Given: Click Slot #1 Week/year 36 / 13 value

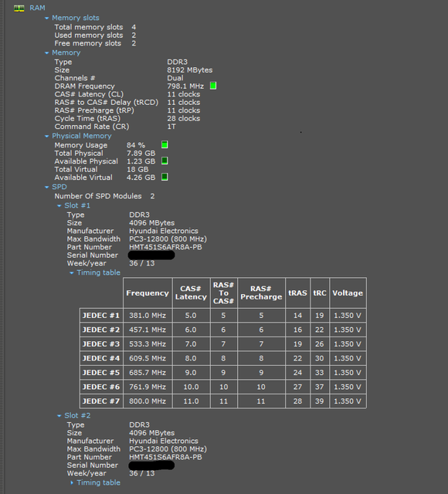Looking at the screenshot, I should (x=142, y=263).
